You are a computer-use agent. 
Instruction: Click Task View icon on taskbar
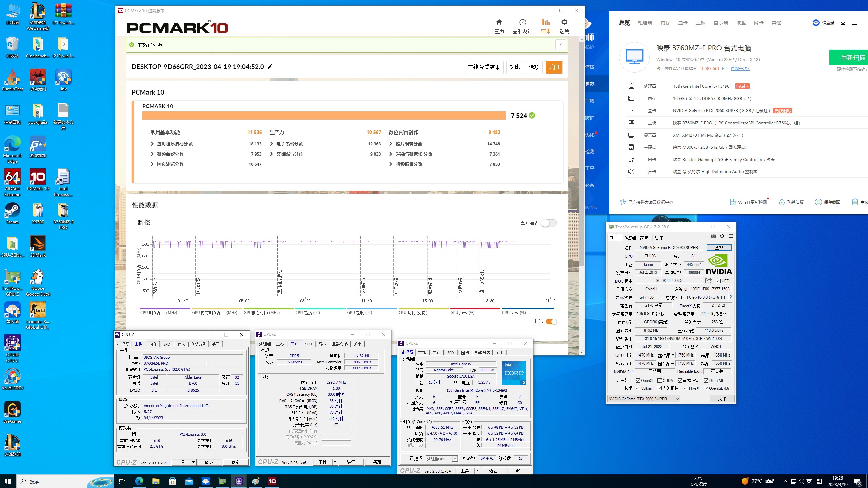click(122, 481)
